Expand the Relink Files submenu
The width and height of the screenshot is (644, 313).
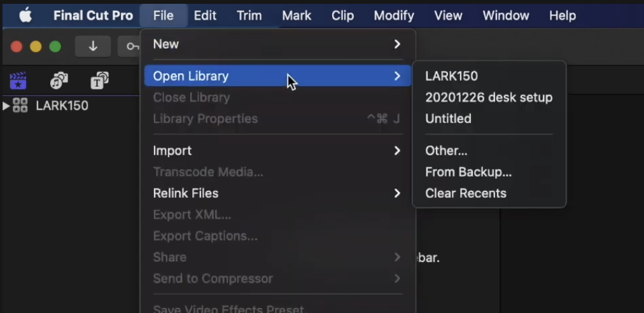tap(277, 193)
